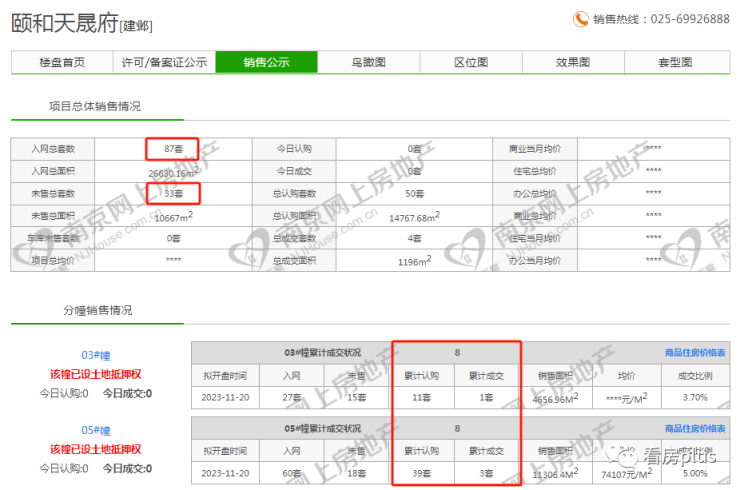Screen dimensions: 740x490
Task: Open the 鸟瞰图 tab
Action: tap(369, 62)
